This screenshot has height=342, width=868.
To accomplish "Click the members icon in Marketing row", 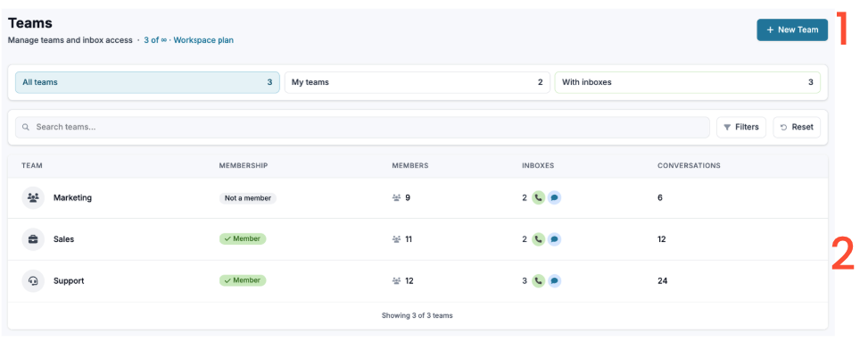I will click(x=396, y=198).
